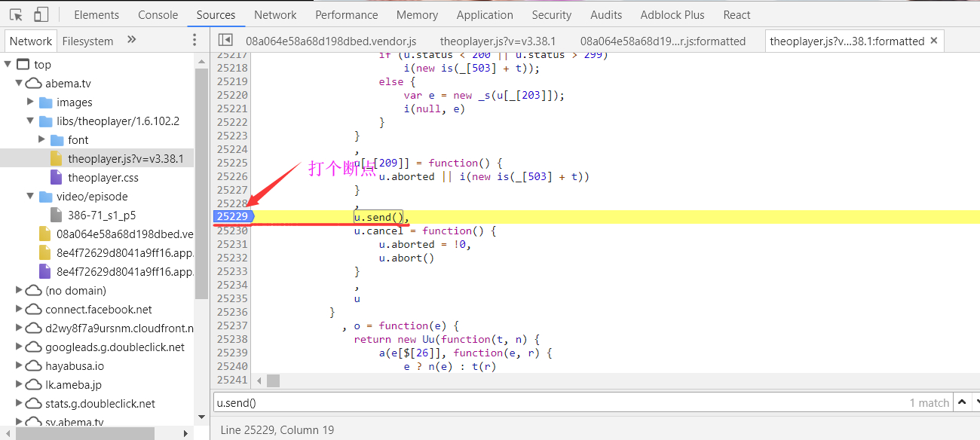Screen dimensions: 980x440
Task: Collapse the abema.tv domain node
Action: coord(20,84)
